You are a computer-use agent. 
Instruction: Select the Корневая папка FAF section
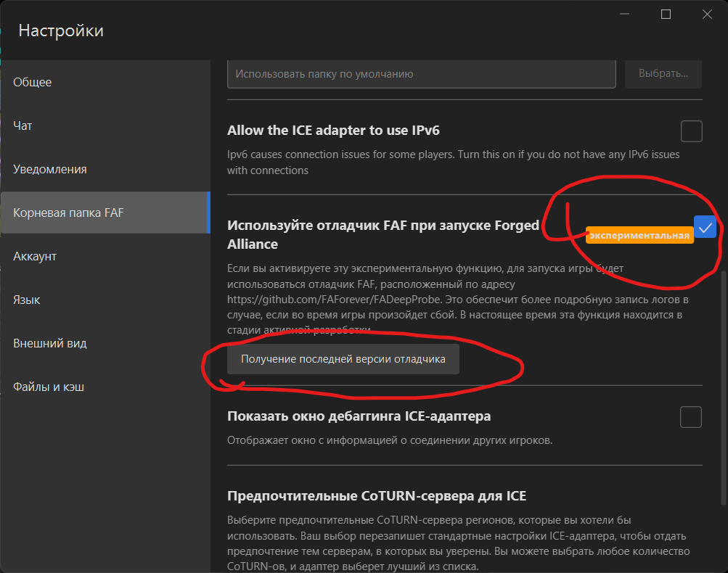(x=105, y=213)
